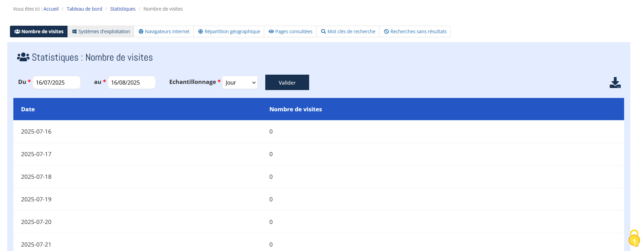Click the yellow padlock icon

click(634, 238)
